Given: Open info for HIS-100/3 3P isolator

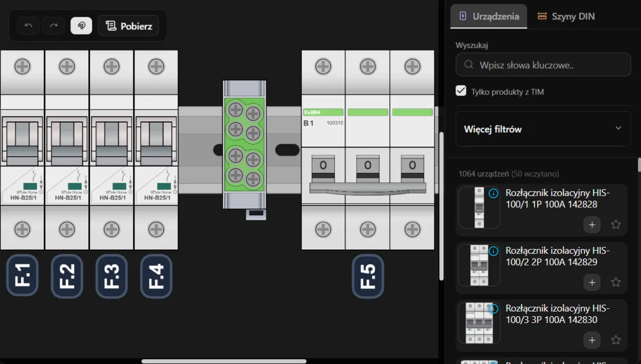Looking at the screenshot, I should [493, 309].
